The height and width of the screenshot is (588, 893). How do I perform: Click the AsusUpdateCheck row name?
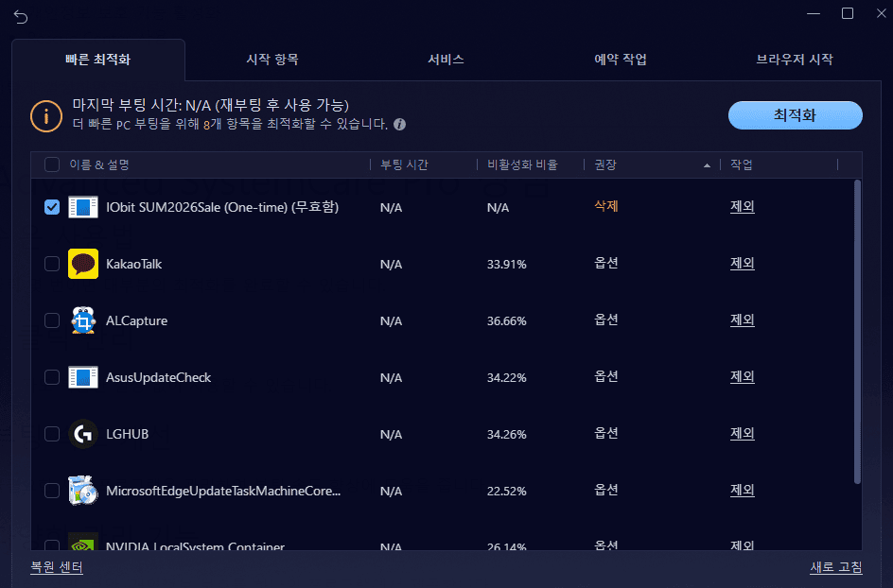(x=158, y=377)
